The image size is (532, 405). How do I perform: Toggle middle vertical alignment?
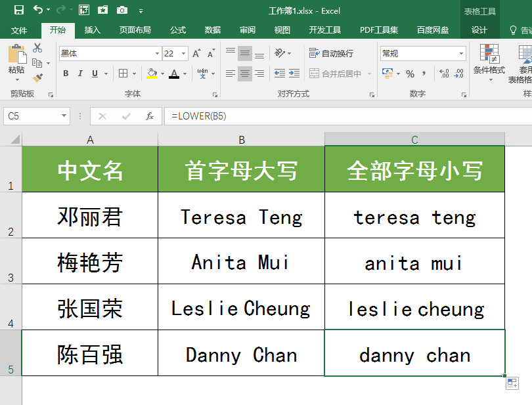(x=244, y=53)
